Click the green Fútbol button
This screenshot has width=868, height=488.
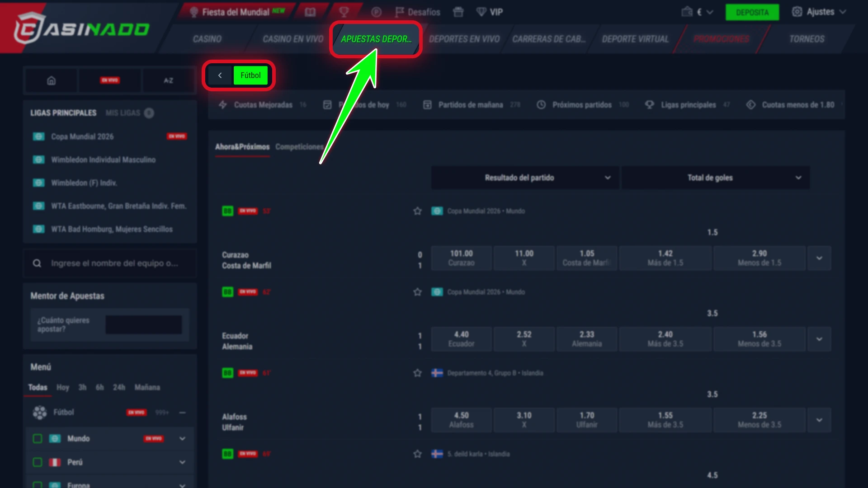point(250,75)
